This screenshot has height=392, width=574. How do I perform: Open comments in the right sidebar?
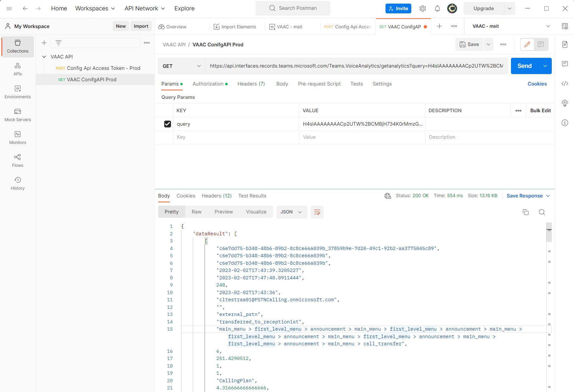pyautogui.click(x=565, y=64)
